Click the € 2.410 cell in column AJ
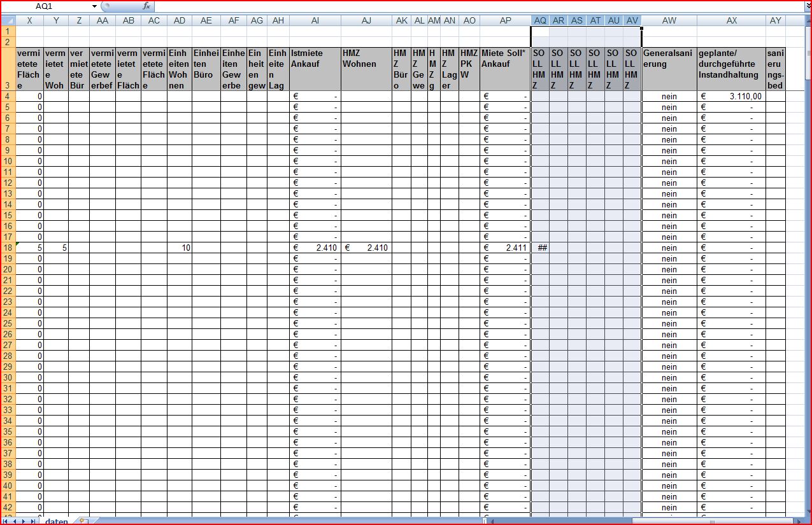 (366, 248)
